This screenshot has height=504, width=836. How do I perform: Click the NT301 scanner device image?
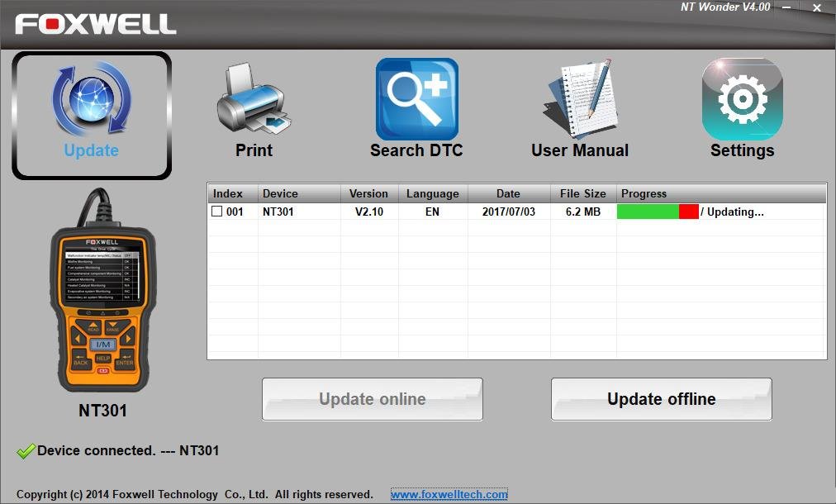102,291
